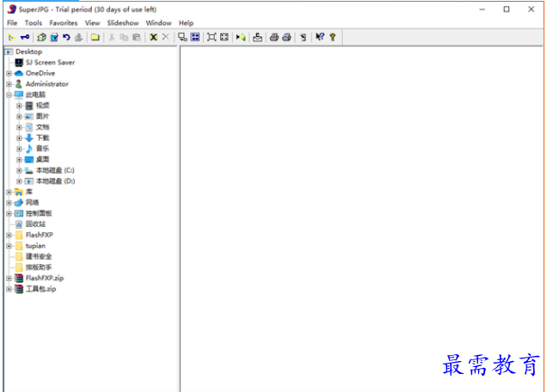The height and width of the screenshot is (392, 547).
Task: Select the 下载 downloads folder
Action: (42, 138)
